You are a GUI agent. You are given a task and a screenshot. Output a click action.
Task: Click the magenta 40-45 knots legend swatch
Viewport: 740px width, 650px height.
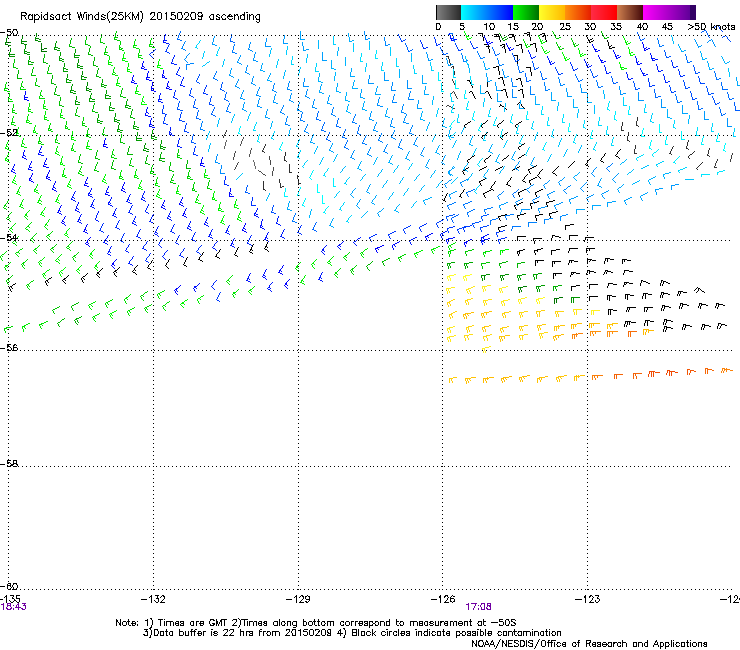pyautogui.click(x=656, y=12)
